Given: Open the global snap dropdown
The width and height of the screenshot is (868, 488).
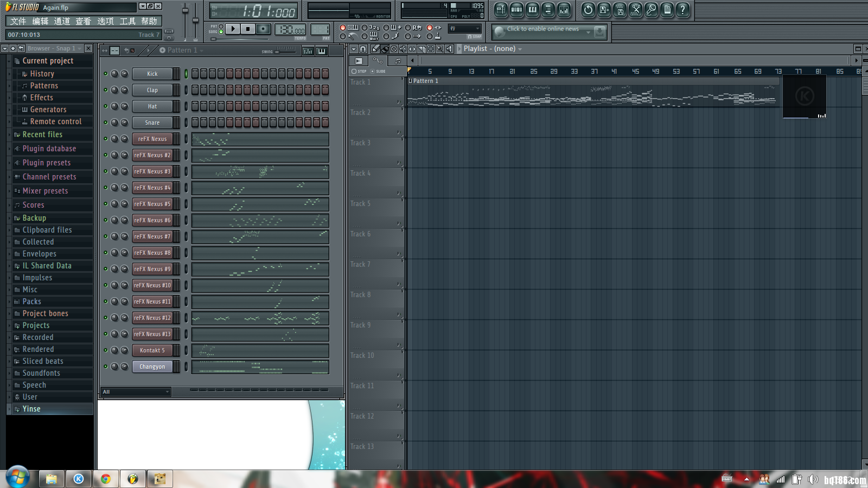Looking at the screenshot, I should click(x=465, y=29).
